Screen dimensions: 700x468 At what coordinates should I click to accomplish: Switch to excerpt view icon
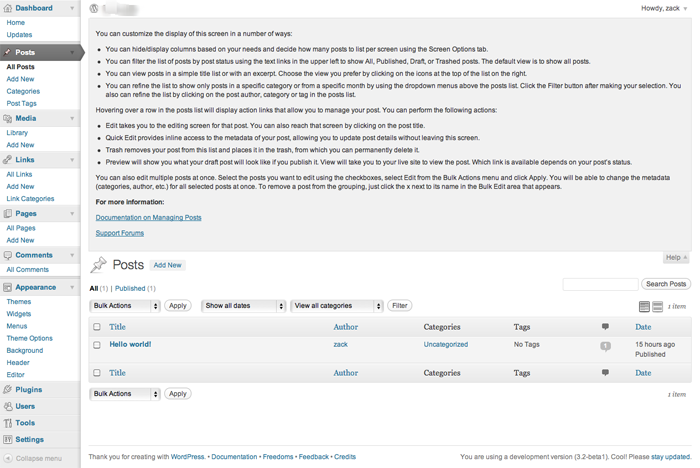click(x=657, y=307)
